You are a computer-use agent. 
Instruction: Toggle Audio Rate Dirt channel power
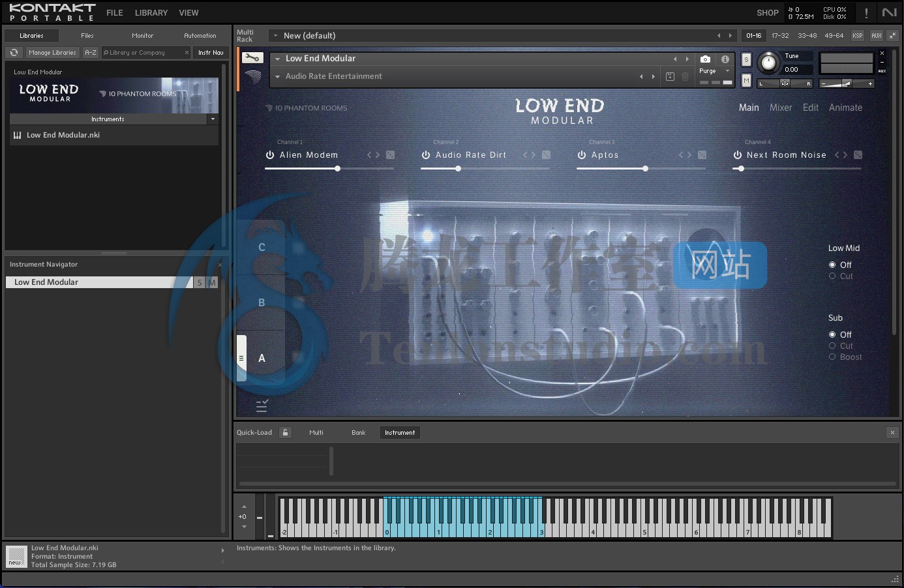[x=426, y=154]
